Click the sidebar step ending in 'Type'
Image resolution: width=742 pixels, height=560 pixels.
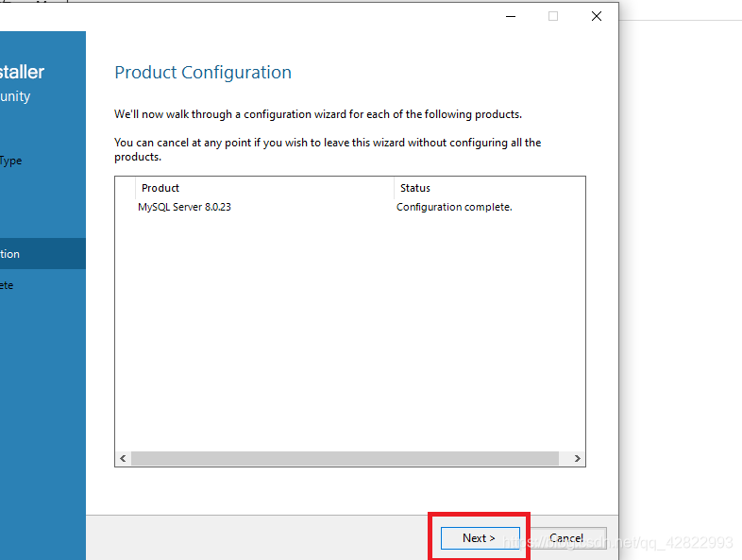[x=42, y=161]
